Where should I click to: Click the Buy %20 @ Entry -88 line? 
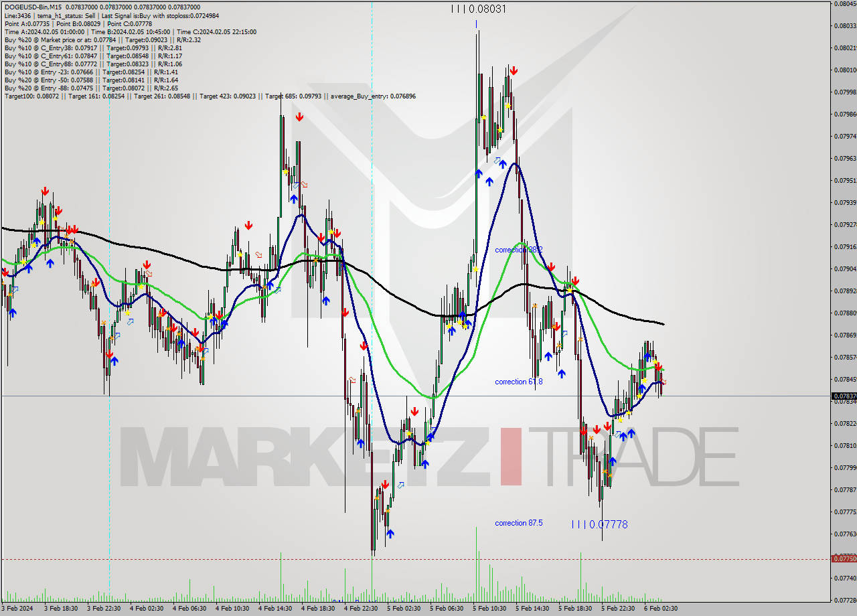tap(91, 88)
